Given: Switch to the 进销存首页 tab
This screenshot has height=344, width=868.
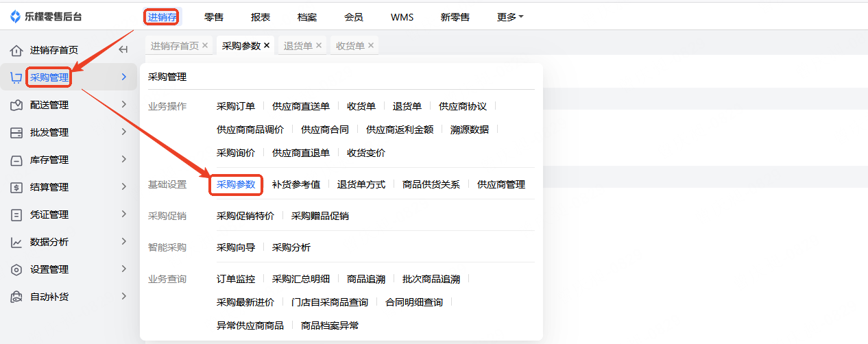Looking at the screenshot, I should coord(175,46).
